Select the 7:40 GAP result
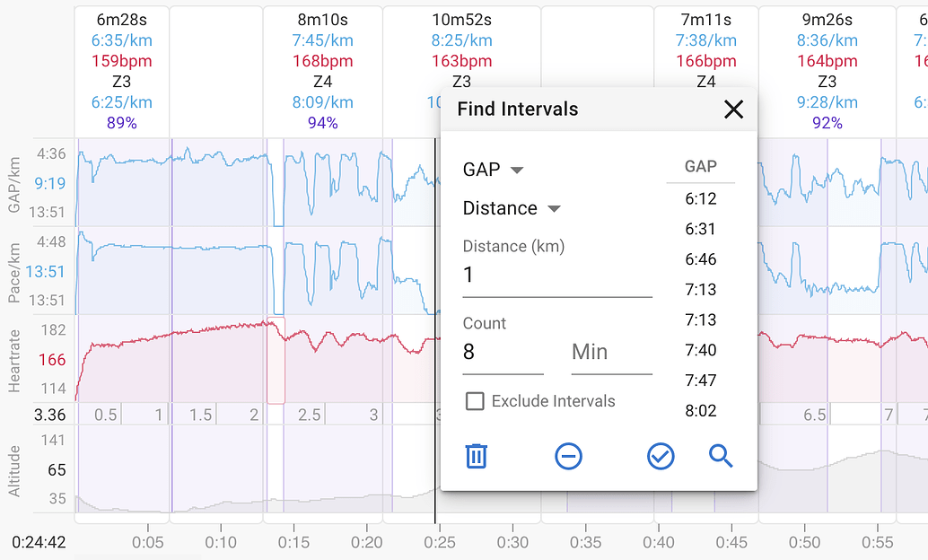This screenshot has height=560, width=928. (x=701, y=350)
